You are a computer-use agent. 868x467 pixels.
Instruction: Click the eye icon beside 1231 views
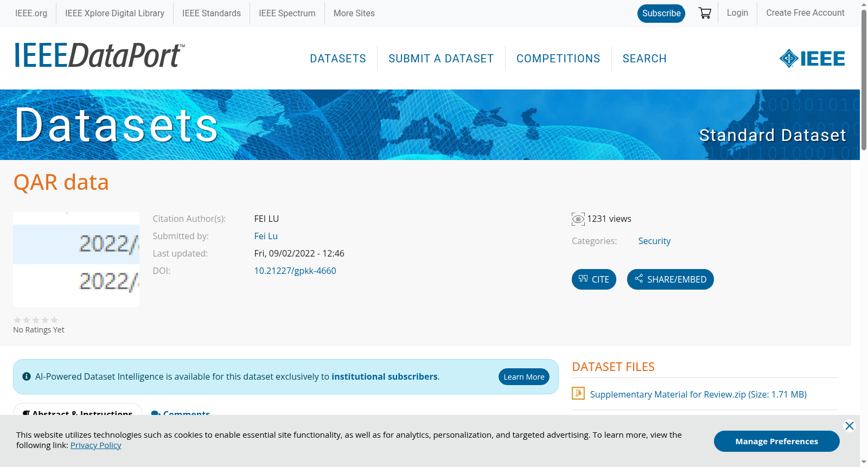pyautogui.click(x=578, y=219)
